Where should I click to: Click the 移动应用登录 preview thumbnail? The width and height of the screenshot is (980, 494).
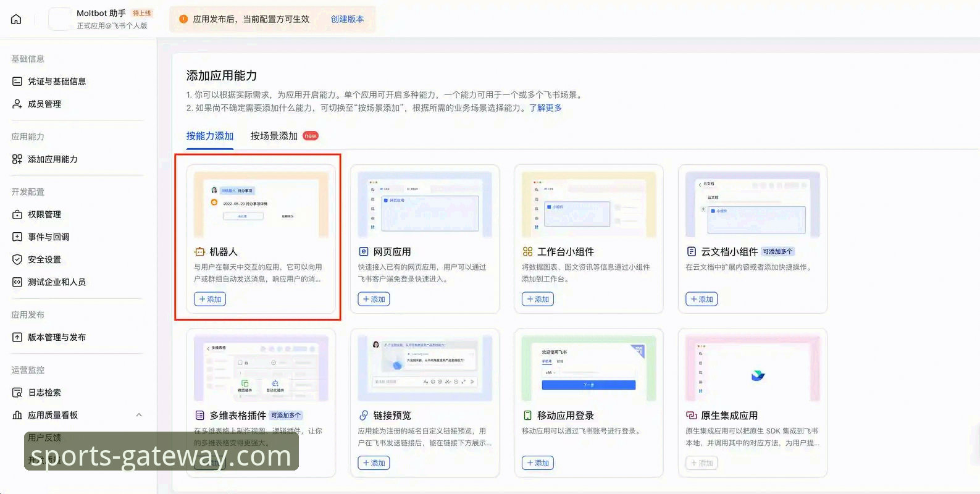(x=589, y=369)
